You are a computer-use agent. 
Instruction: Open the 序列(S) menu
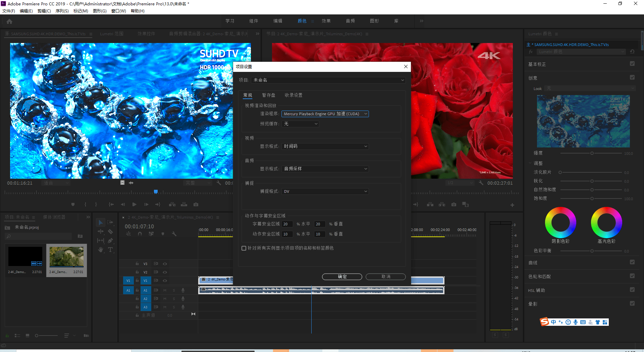62,11
